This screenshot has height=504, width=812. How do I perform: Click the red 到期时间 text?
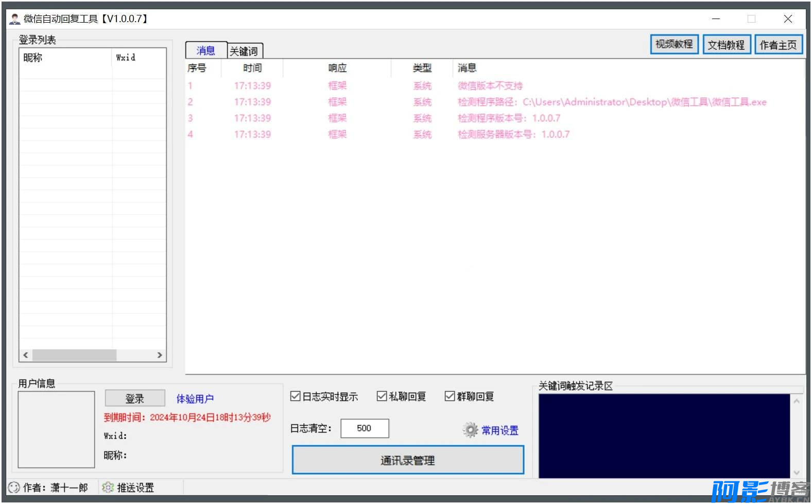[x=187, y=418]
